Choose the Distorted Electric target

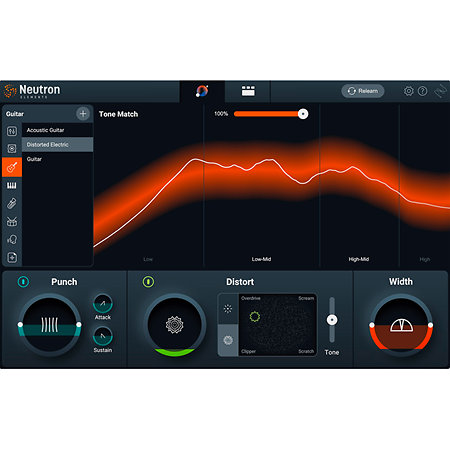coord(57,145)
